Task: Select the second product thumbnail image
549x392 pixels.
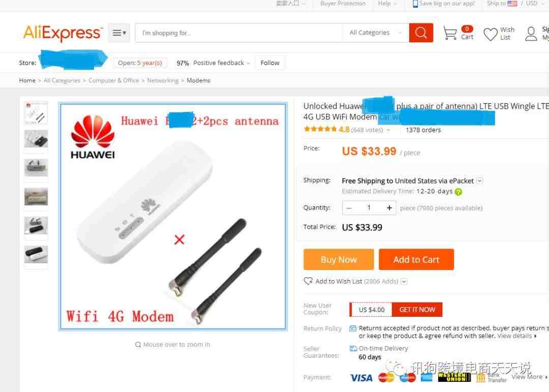Action: (x=36, y=139)
